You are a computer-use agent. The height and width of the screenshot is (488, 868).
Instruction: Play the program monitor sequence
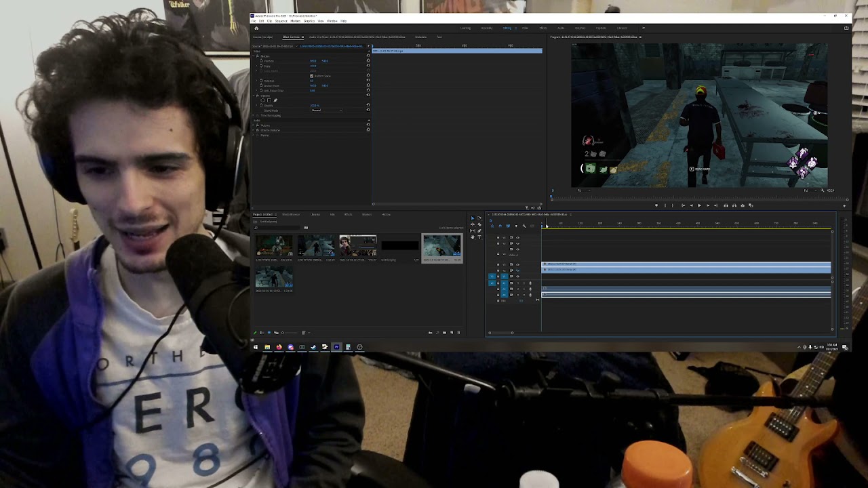pyautogui.click(x=699, y=205)
